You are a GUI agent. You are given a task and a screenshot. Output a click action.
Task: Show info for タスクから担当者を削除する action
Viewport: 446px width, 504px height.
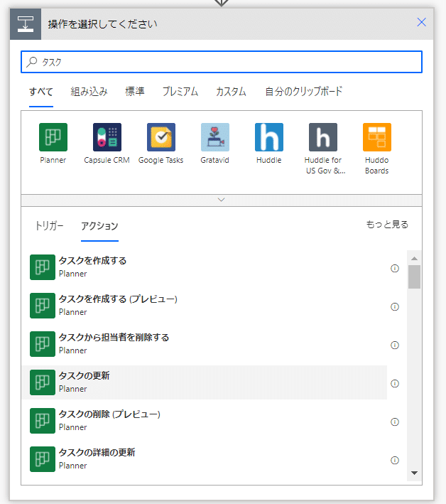point(395,345)
